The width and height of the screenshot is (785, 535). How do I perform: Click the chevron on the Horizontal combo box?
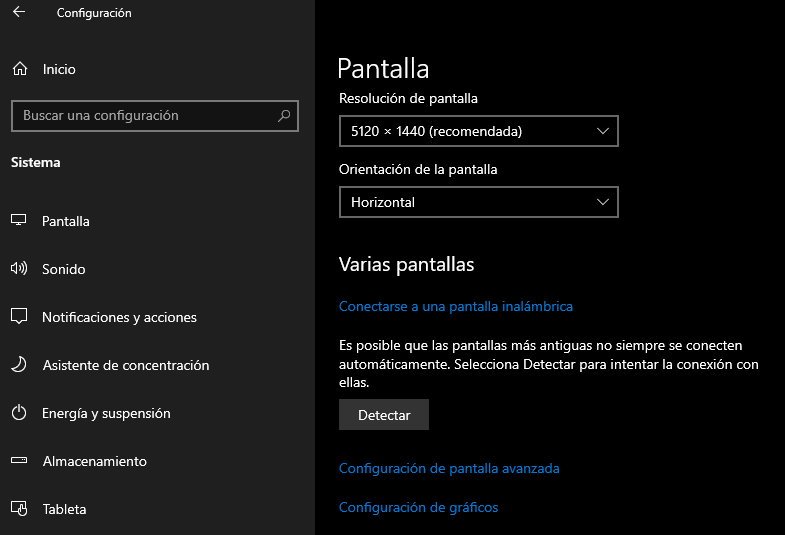602,202
